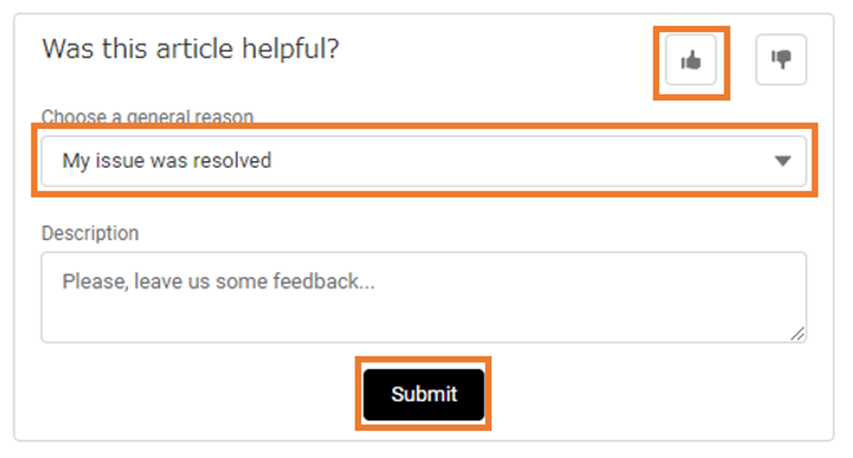Mark the article as not helpful
This screenshot has width=853, height=458.
781,60
